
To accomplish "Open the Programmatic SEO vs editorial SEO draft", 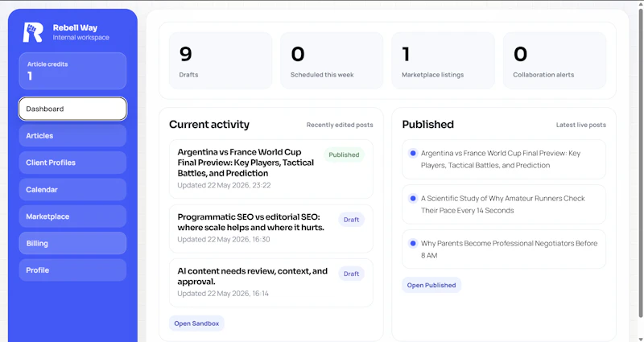I will pyautogui.click(x=271, y=229).
